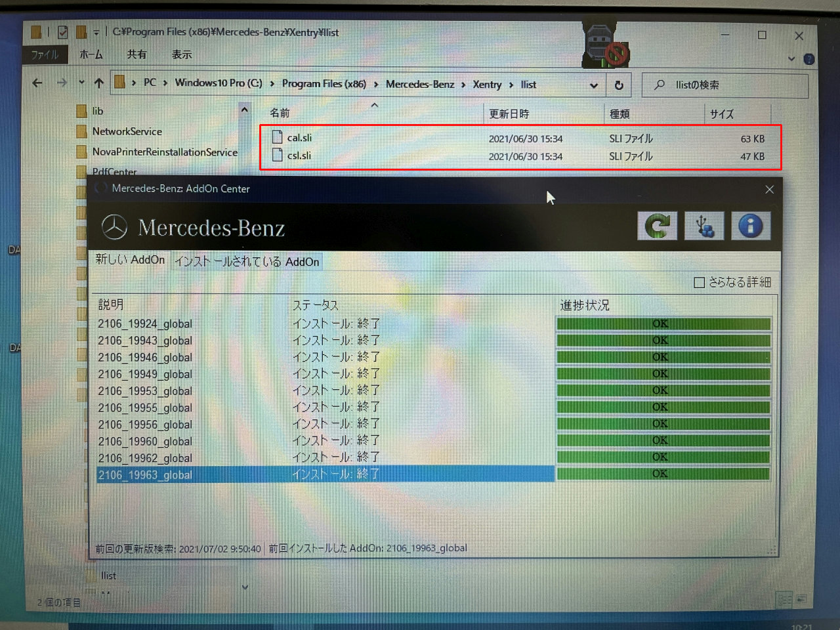Switch to インストールされている AddOn tab

pos(247,261)
